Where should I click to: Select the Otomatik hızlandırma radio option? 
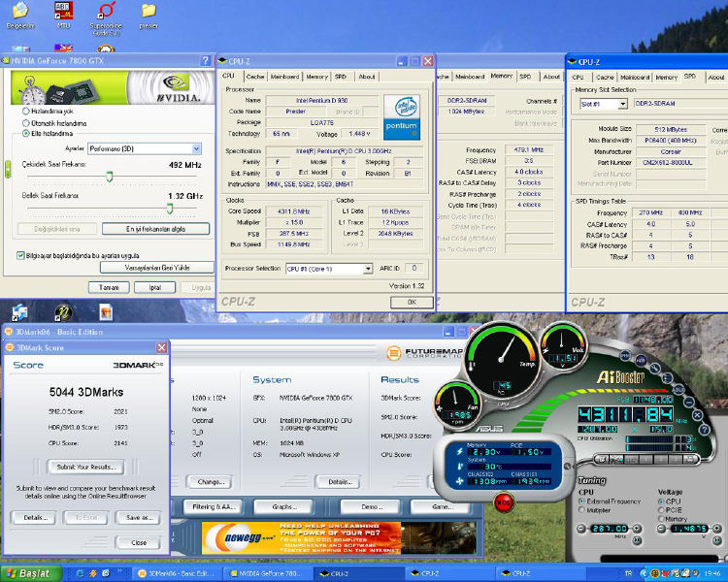(25, 123)
